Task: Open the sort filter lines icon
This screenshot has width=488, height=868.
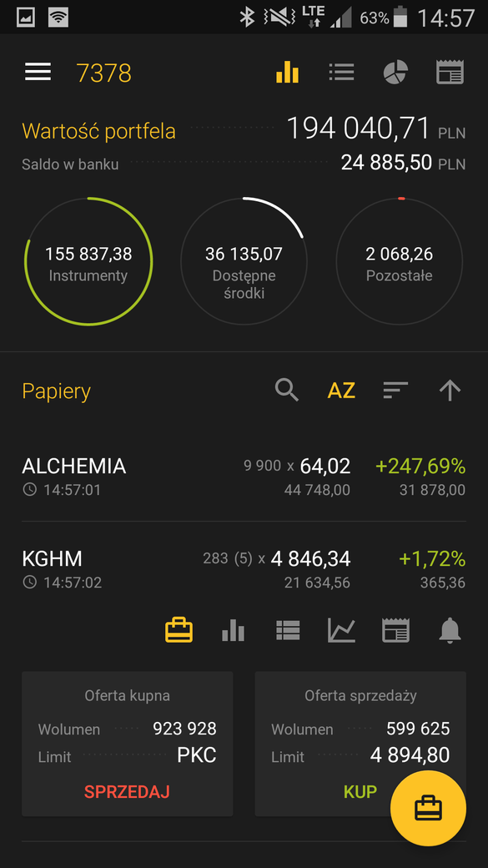Action: point(395,391)
